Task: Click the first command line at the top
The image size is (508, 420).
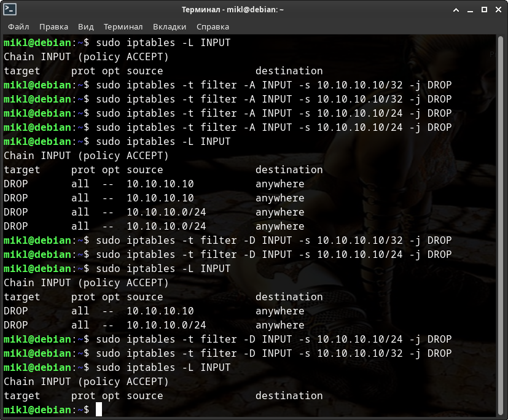Action: pyautogui.click(x=163, y=42)
